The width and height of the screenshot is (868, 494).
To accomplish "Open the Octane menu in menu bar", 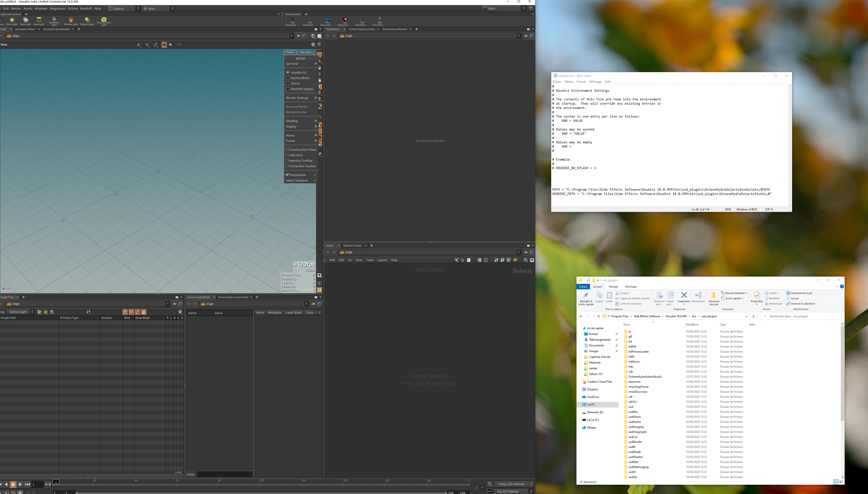I will (73, 9).
